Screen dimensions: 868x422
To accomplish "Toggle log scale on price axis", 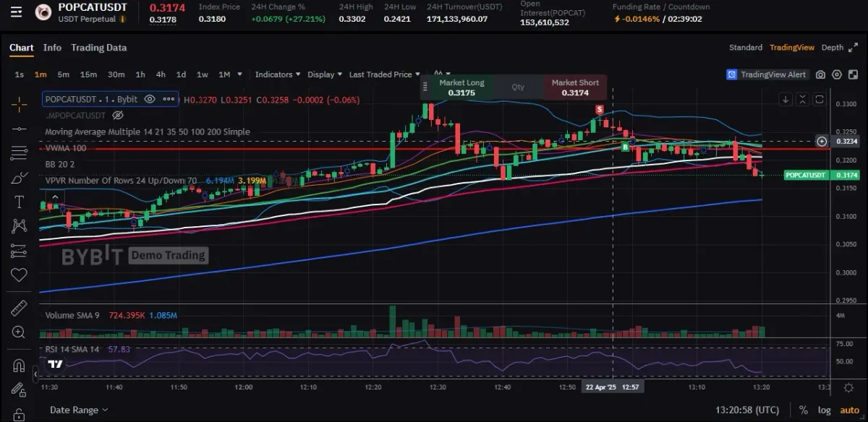I will pyautogui.click(x=825, y=410).
